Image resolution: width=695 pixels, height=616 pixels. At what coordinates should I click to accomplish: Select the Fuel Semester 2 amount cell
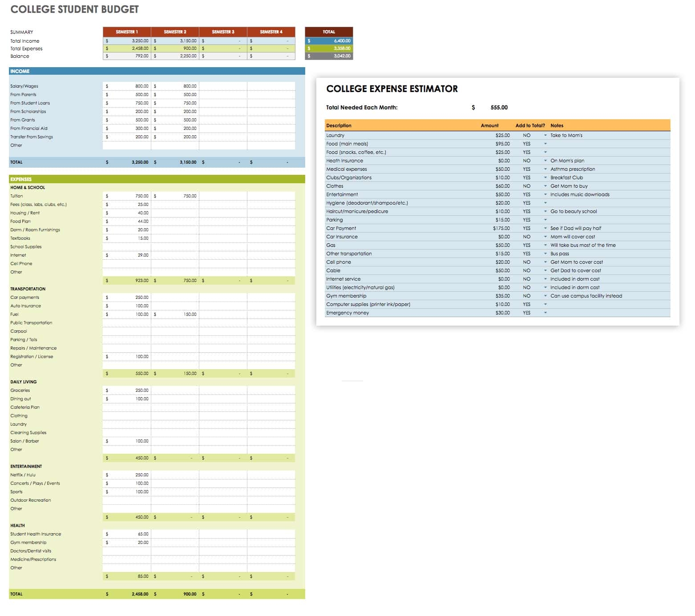coord(175,314)
